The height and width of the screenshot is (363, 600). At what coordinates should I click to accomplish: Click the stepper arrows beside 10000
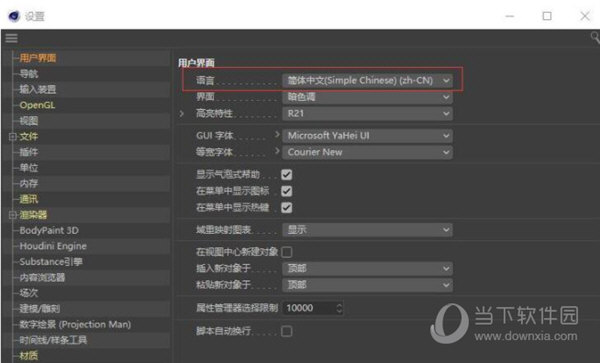point(339,308)
